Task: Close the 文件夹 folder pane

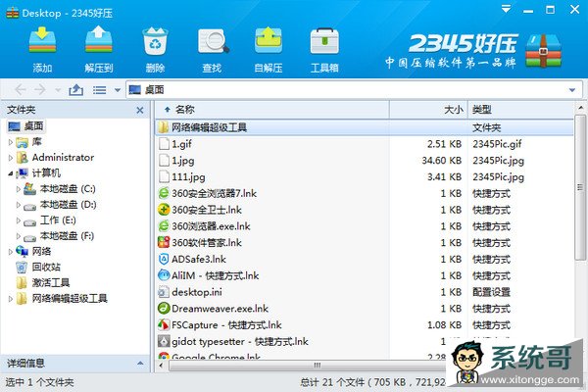Action: (x=140, y=110)
